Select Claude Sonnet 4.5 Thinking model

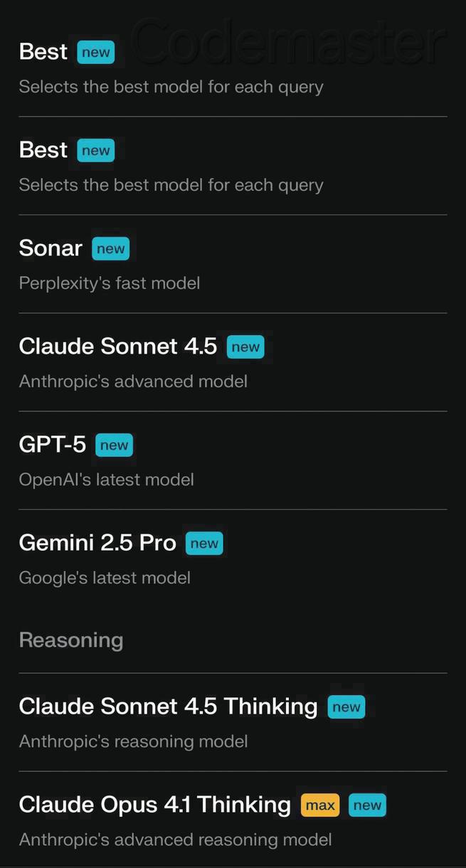[168, 706]
